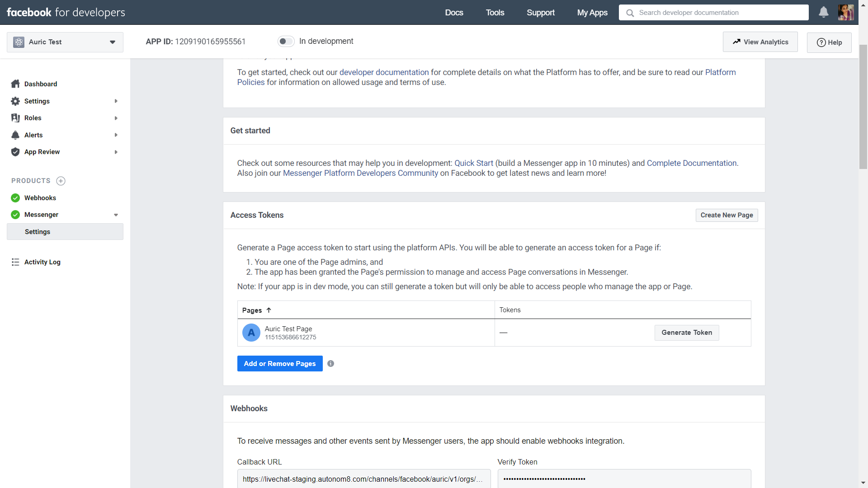The image size is (868, 488).
Task: Click the Settings gear icon in sidebar
Action: 15,101
